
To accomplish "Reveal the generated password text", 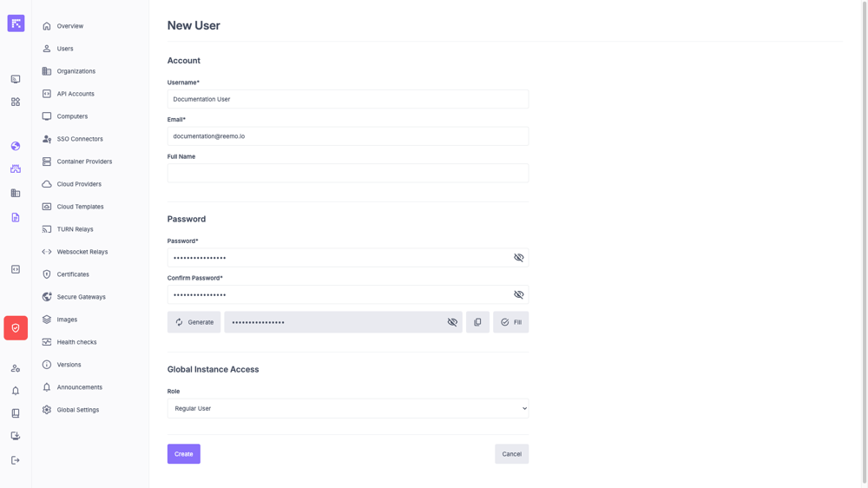I will point(452,322).
